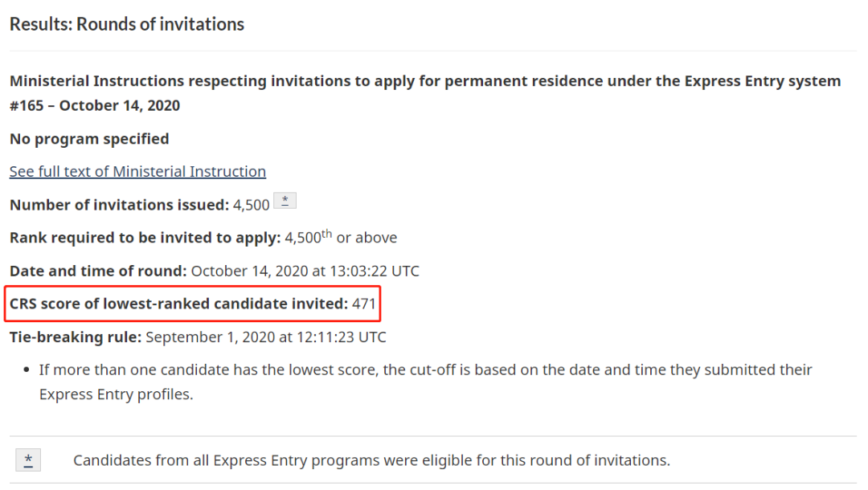Click the Results: Rounds of invitations heading
This screenshot has width=868, height=490.
coord(127,24)
